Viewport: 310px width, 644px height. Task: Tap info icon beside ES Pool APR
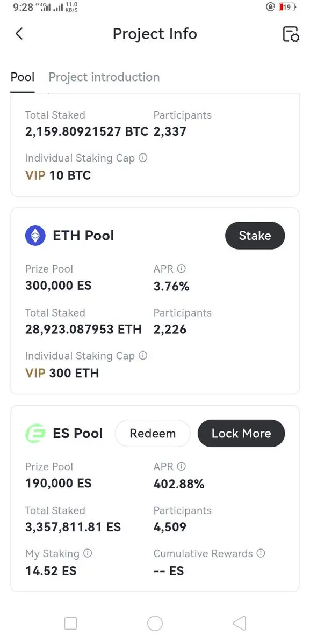point(182,467)
